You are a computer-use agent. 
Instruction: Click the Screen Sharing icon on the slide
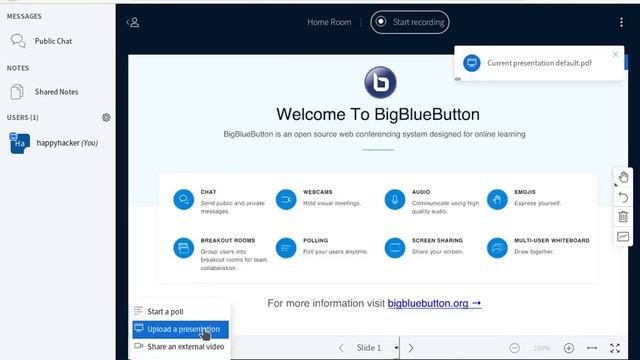pyautogui.click(x=395, y=248)
